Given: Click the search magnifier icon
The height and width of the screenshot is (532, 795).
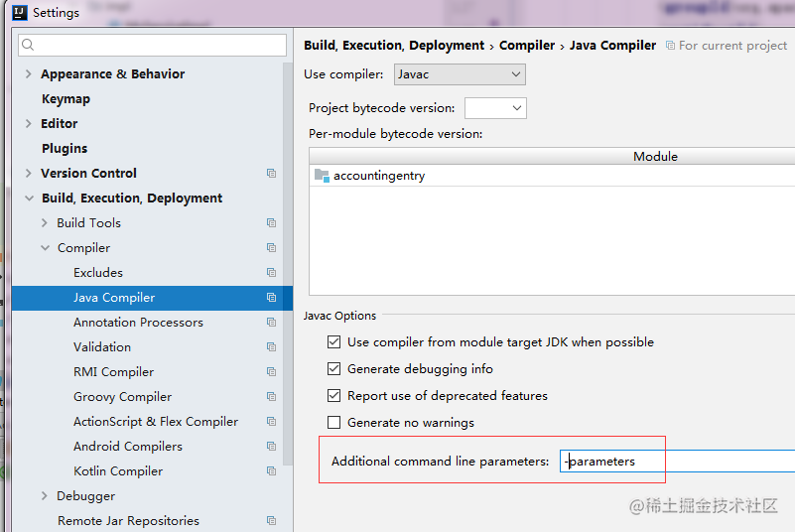Looking at the screenshot, I should [x=28, y=45].
